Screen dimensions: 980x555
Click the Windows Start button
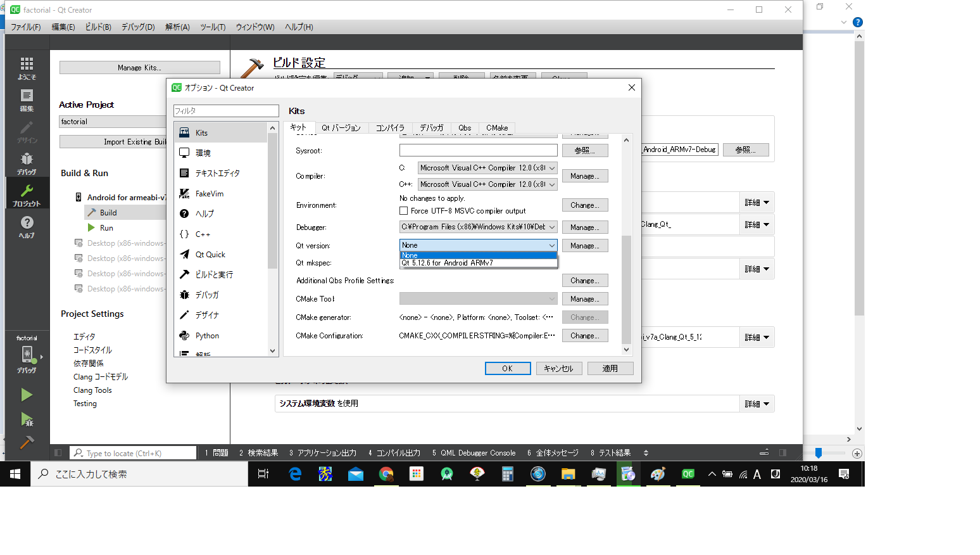(x=15, y=474)
